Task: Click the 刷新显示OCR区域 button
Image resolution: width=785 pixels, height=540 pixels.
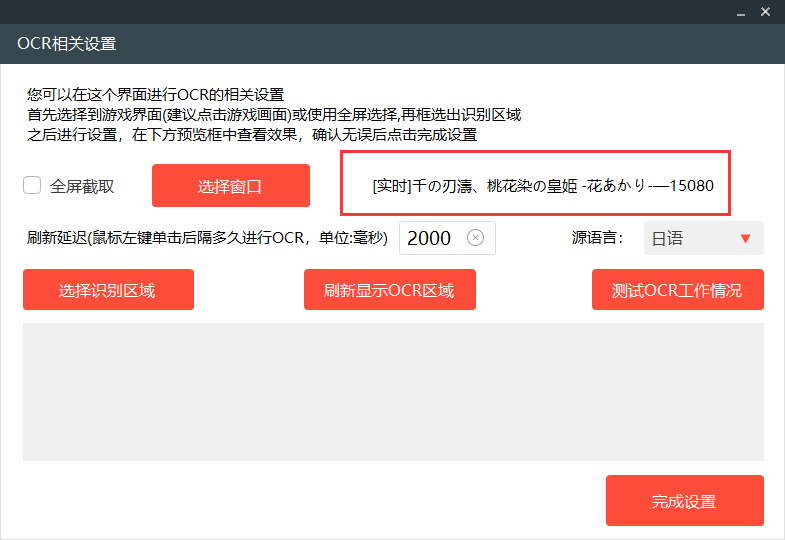Action: pyautogui.click(x=389, y=290)
